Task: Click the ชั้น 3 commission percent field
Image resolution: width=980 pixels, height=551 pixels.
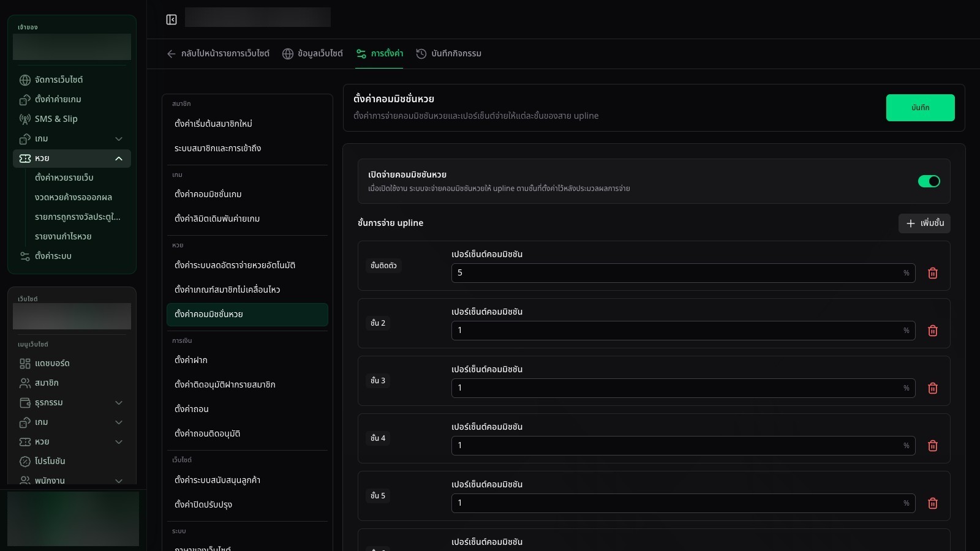Action: (x=683, y=388)
